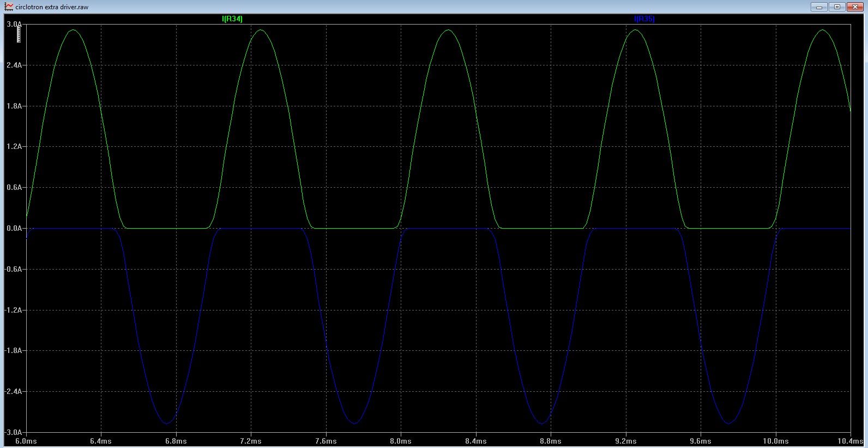Image resolution: width=868 pixels, height=448 pixels.
Task: Click the LTspice waveform icon in title bar
Action: pyautogui.click(x=9, y=7)
